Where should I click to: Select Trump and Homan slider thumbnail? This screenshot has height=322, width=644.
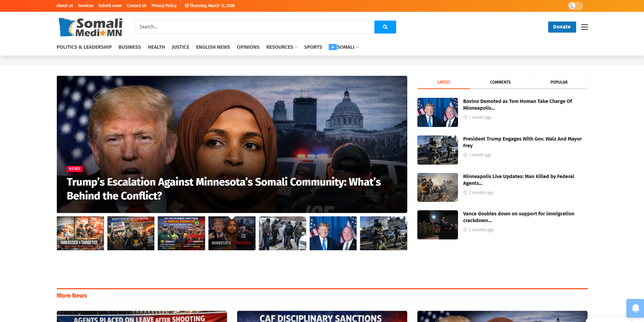pyautogui.click(x=333, y=233)
